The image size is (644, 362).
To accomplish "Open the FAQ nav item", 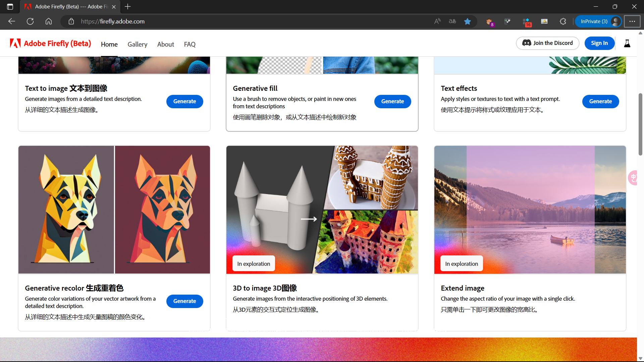I will (190, 44).
